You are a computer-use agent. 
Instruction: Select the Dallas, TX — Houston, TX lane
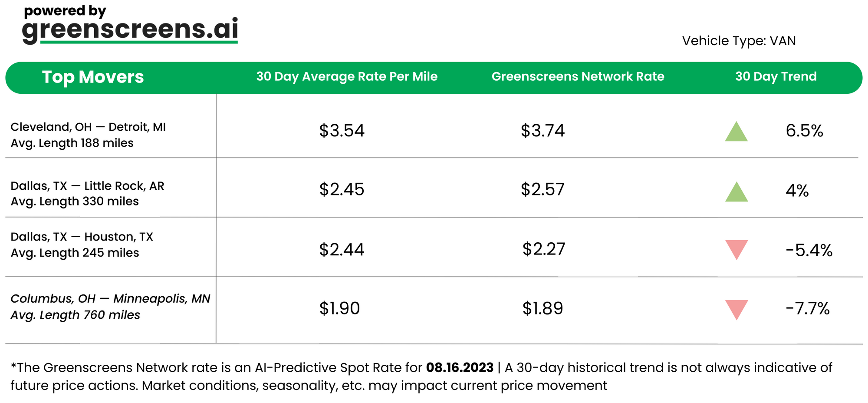[82, 237]
